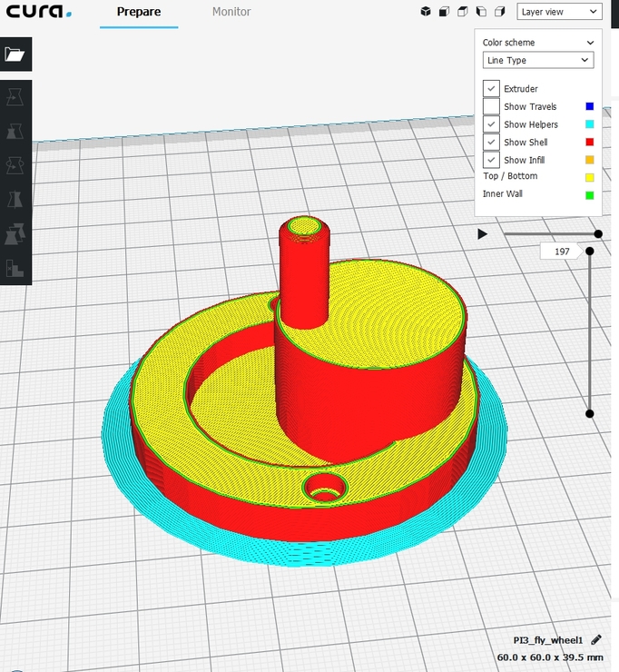Switch to the 3D isometric camera view icon
Screen dimensions: 619x672
[426, 12]
